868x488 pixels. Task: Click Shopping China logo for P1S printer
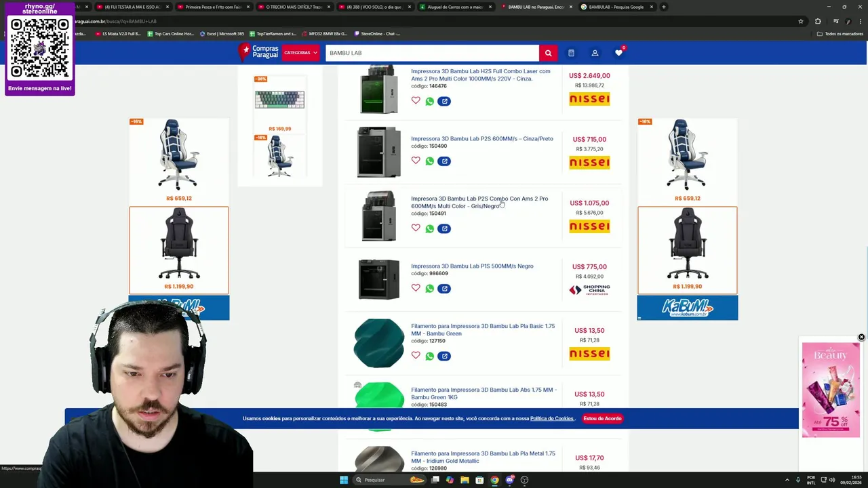coord(589,290)
